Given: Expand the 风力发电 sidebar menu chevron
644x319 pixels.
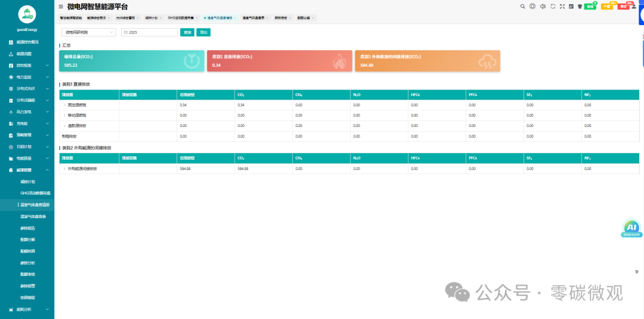Looking at the screenshot, I should point(48,112).
